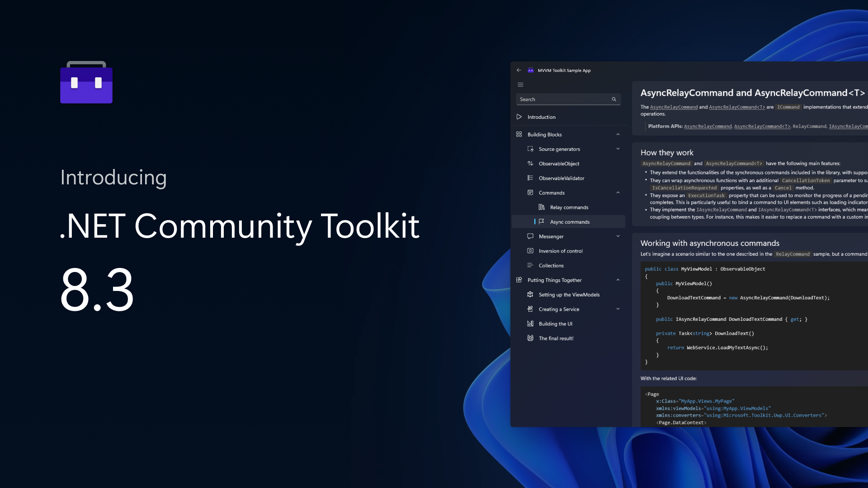Open the Creating a Service dropdown
Viewport: 868px width, 488px height.
[618, 309]
